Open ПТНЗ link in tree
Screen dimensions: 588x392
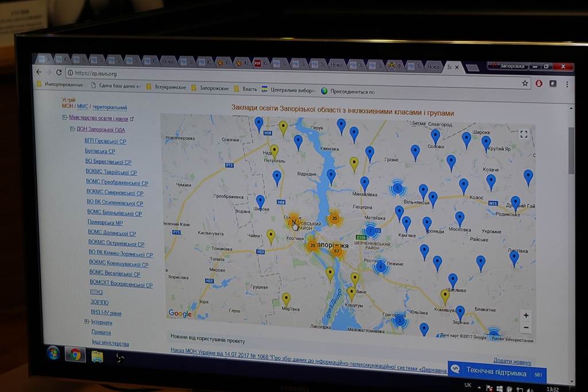[x=96, y=292]
